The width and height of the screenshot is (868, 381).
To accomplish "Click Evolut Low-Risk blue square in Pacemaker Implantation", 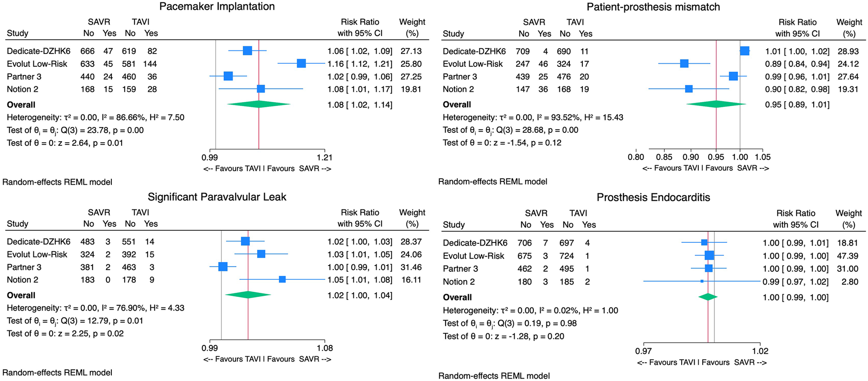I will pyautogui.click(x=301, y=63).
